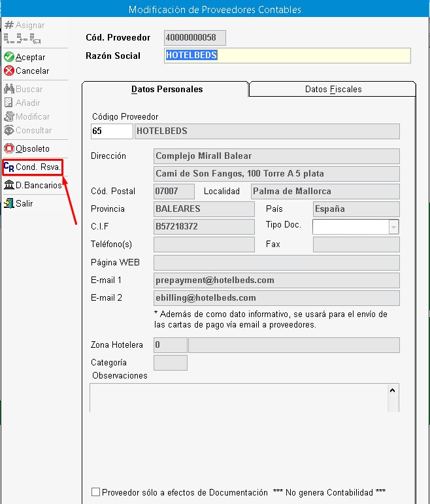
Task: Click the Modificar sidebar icon
Action: (x=9, y=116)
